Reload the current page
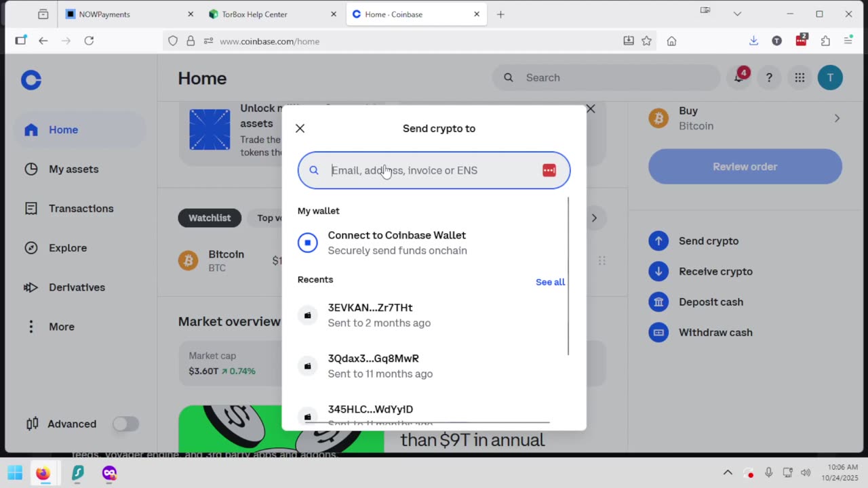This screenshot has width=868, height=488. (89, 41)
